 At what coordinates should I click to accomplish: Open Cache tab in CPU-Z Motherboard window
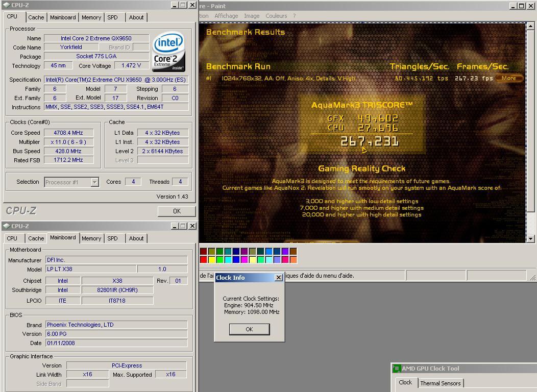click(x=36, y=238)
